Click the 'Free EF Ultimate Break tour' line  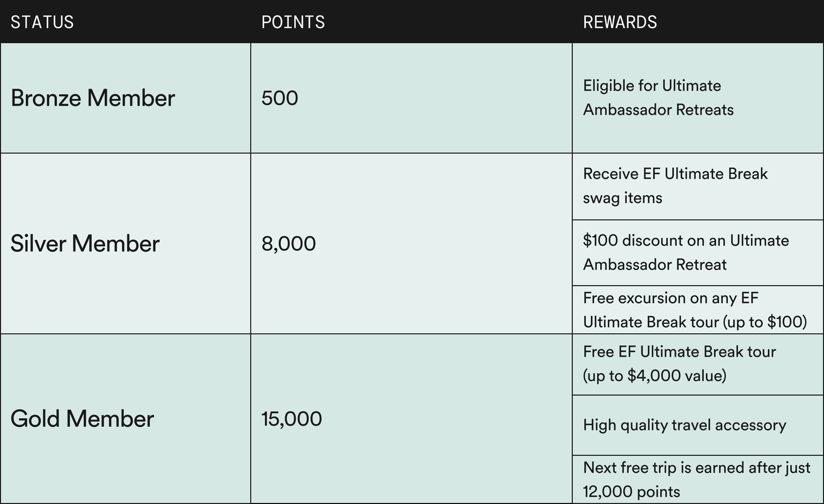pos(679,352)
